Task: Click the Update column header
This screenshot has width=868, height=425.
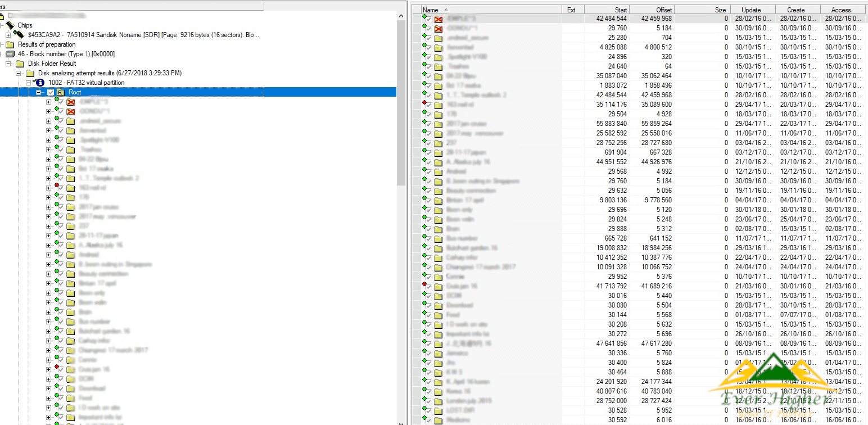Action: coord(751,10)
